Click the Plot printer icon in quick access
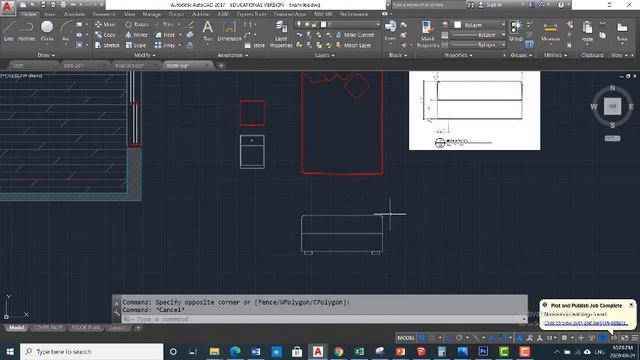640x360 pixels. [x=63, y=5]
